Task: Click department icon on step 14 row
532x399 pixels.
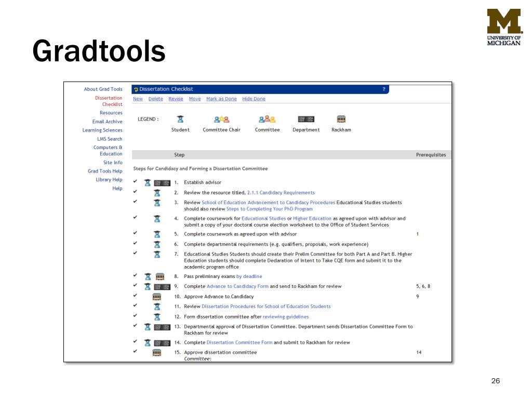Action: point(162,343)
